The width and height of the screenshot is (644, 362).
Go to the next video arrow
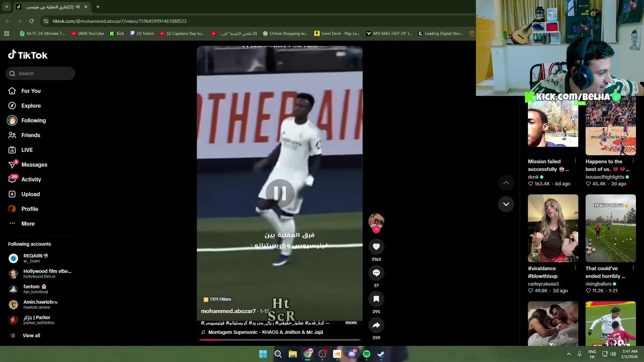pyautogui.click(x=506, y=204)
